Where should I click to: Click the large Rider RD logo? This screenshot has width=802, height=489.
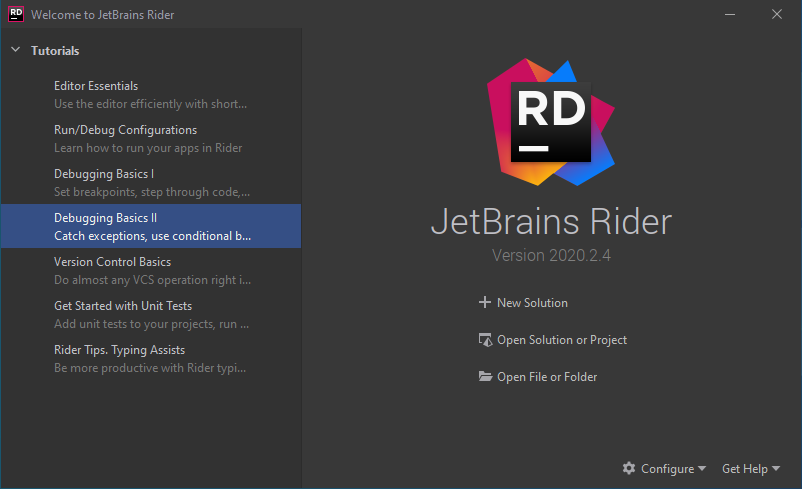(x=551, y=122)
